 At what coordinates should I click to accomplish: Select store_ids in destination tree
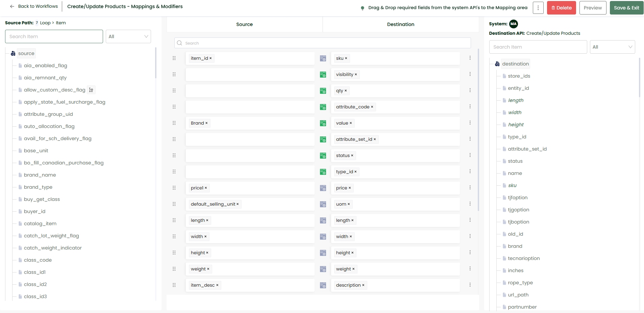coord(519,76)
